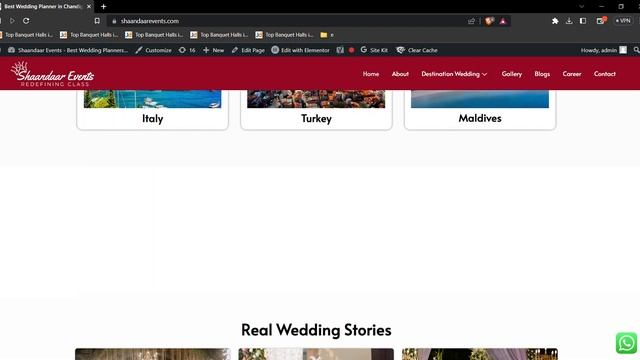This screenshot has height=360, width=640.
Task: Go to Home in site navigation
Action: coord(371,74)
